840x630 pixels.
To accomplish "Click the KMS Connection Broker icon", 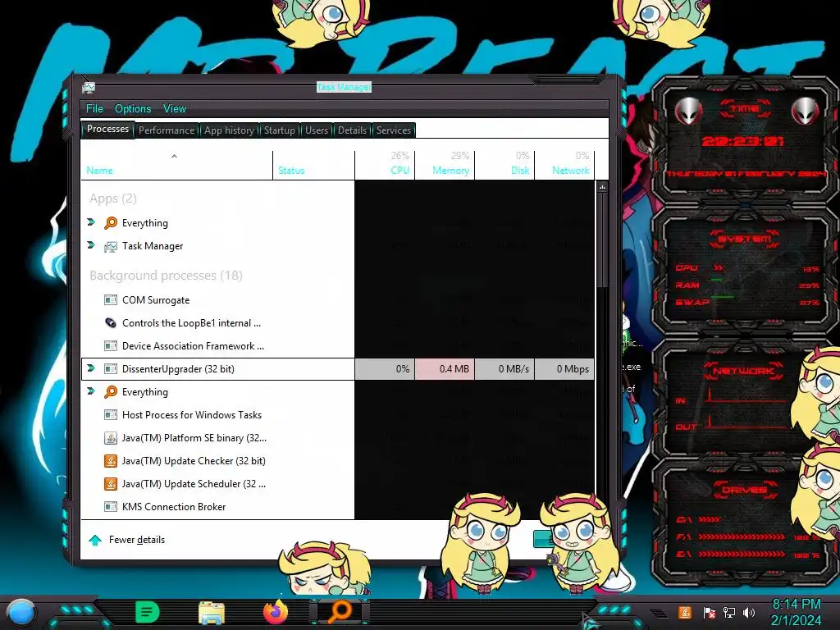I will click(111, 507).
